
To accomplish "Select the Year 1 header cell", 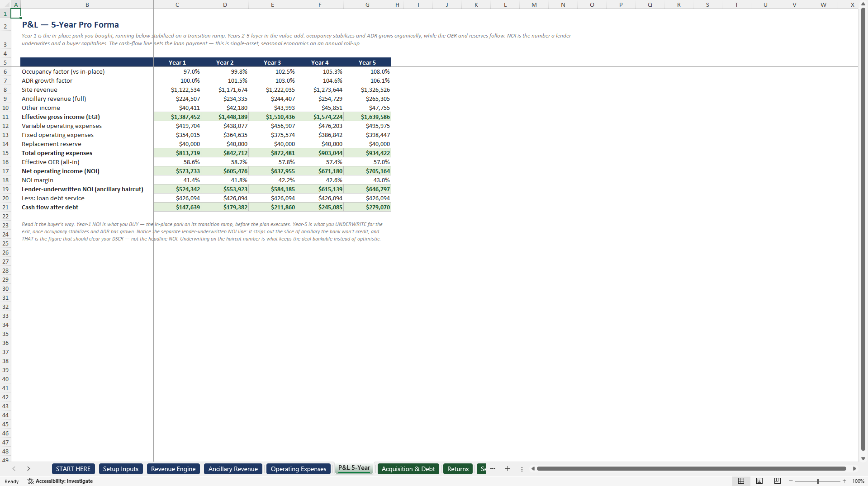I will click(x=177, y=62).
